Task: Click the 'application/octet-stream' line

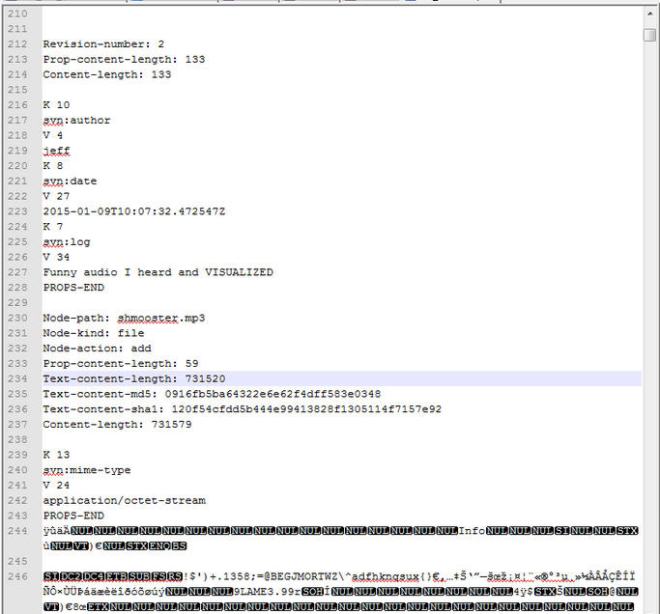Action: pos(124,500)
